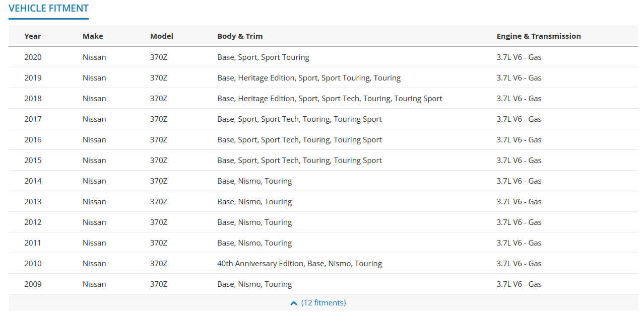Select the 2016 year cell

point(33,140)
